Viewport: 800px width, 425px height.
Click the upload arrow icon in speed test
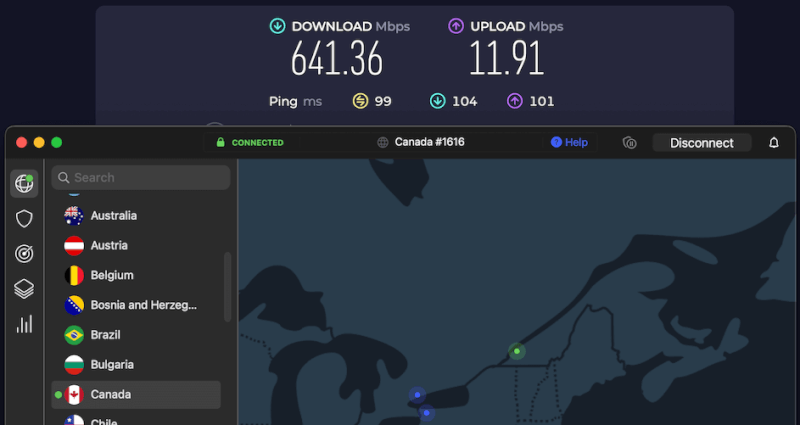(456, 26)
